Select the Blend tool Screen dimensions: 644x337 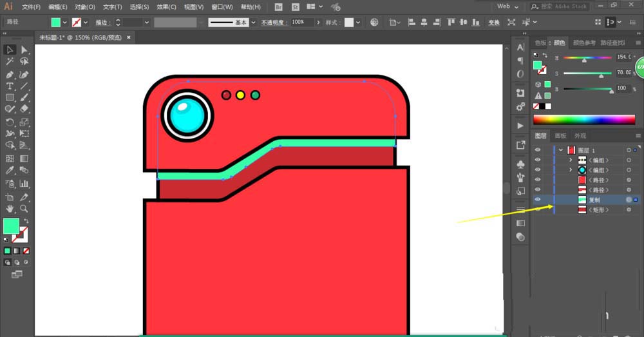pyautogui.click(x=24, y=170)
